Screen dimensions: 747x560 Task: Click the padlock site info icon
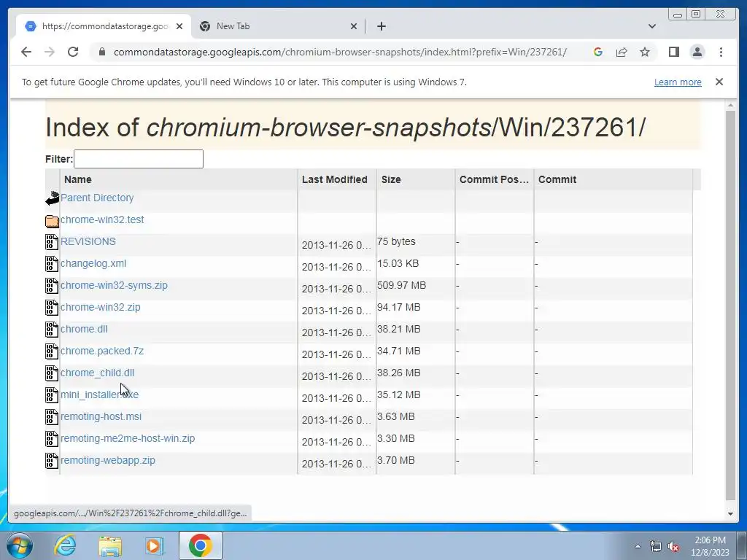tap(101, 52)
